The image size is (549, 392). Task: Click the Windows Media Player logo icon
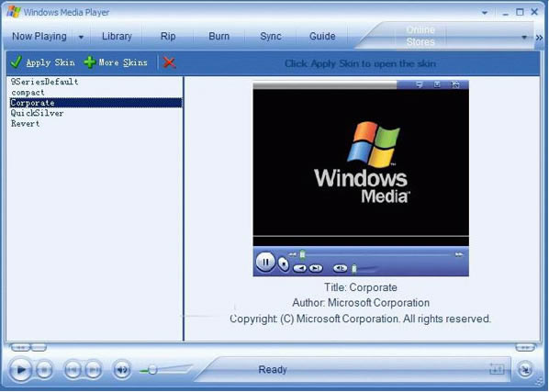[x=13, y=12]
